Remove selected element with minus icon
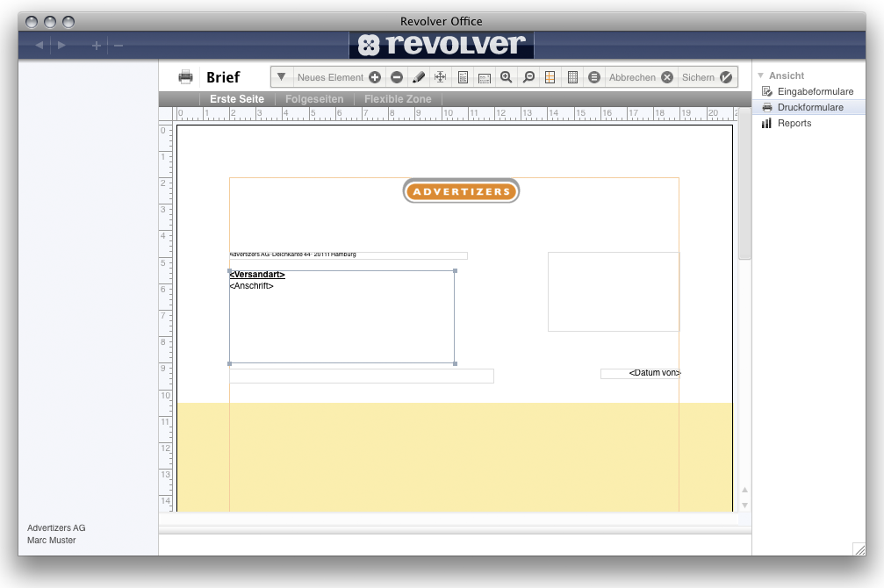Viewport: 884px width, 588px height. [397, 77]
